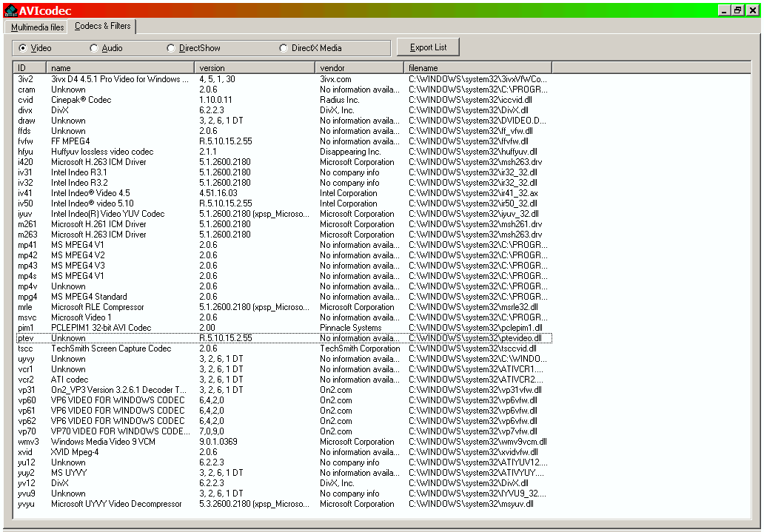Click the MS UYVY entry
Viewport: 764px width, 532px height.
point(69,473)
